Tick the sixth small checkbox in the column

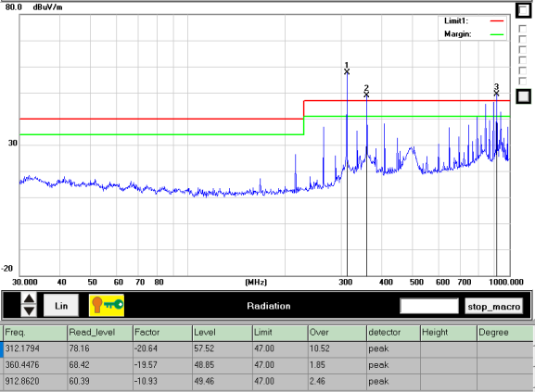[x=522, y=82]
